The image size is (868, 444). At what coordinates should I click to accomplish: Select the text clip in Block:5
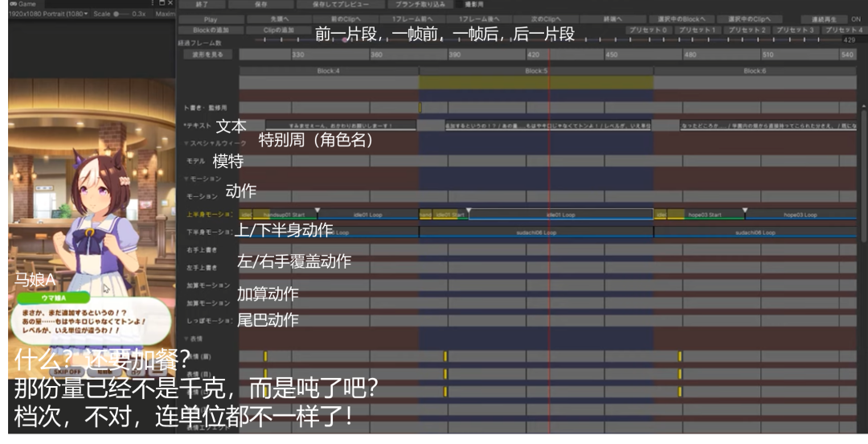point(548,125)
